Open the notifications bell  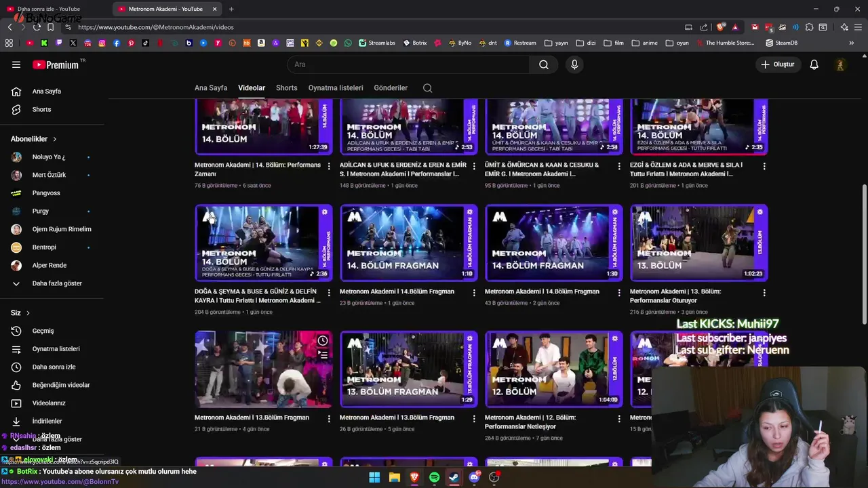pyautogui.click(x=814, y=64)
